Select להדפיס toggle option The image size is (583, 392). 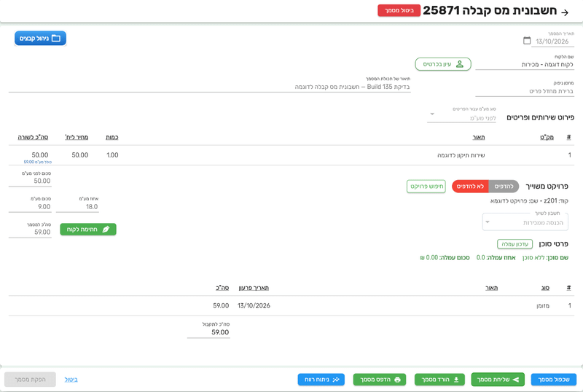pyautogui.click(x=504, y=187)
